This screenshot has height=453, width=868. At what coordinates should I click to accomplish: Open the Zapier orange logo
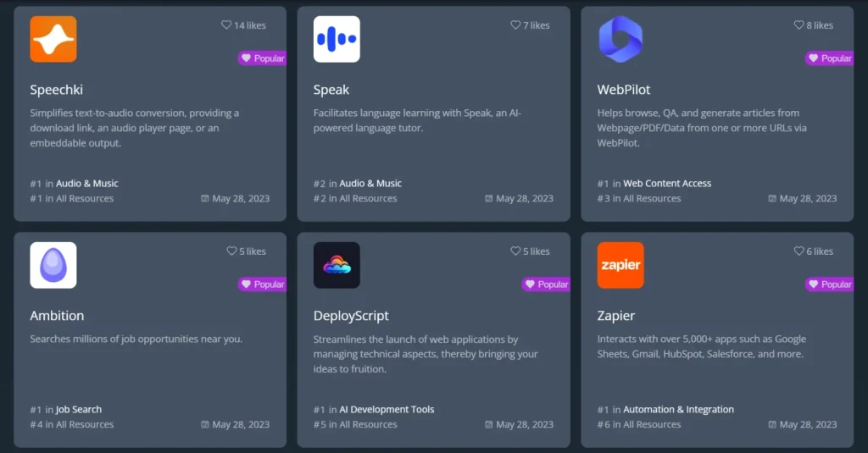tap(620, 265)
